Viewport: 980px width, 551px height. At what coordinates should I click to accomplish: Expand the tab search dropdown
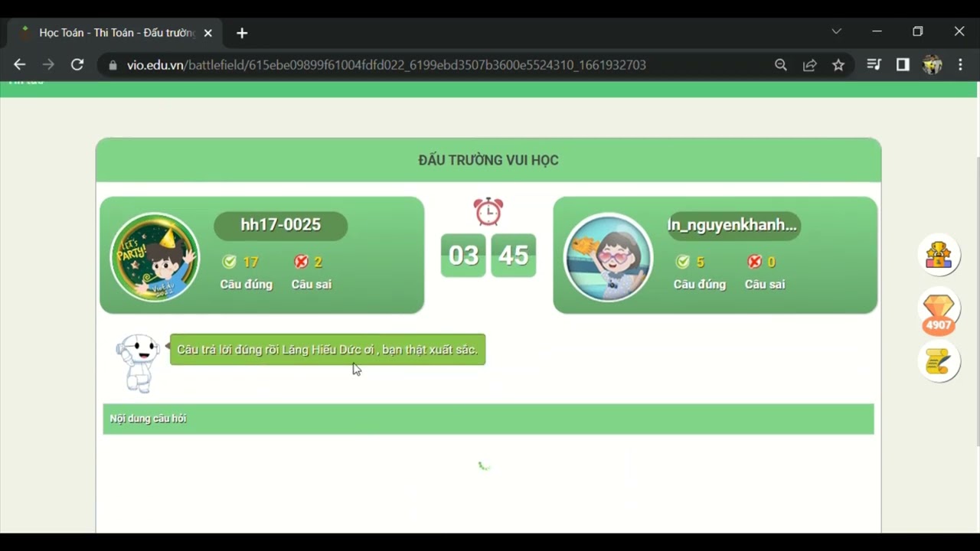pos(836,31)
